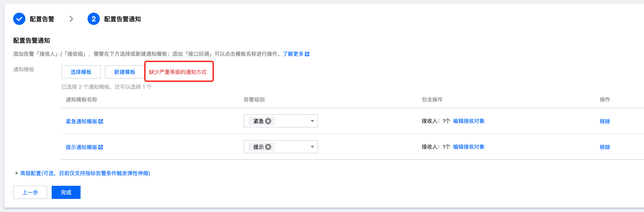Go back with the 上一步 button
Viewport: 644px width, 212px height.
30,192
